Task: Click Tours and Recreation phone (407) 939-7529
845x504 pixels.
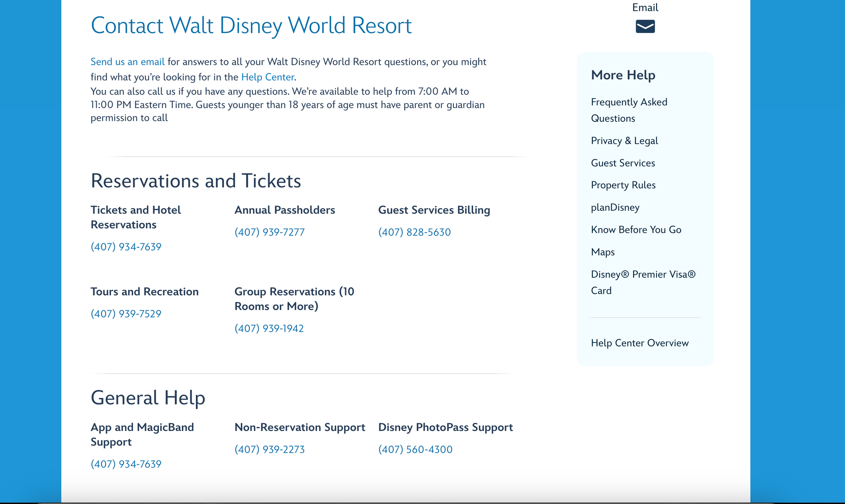Action: pyautogui.click(x=126, y=314)
